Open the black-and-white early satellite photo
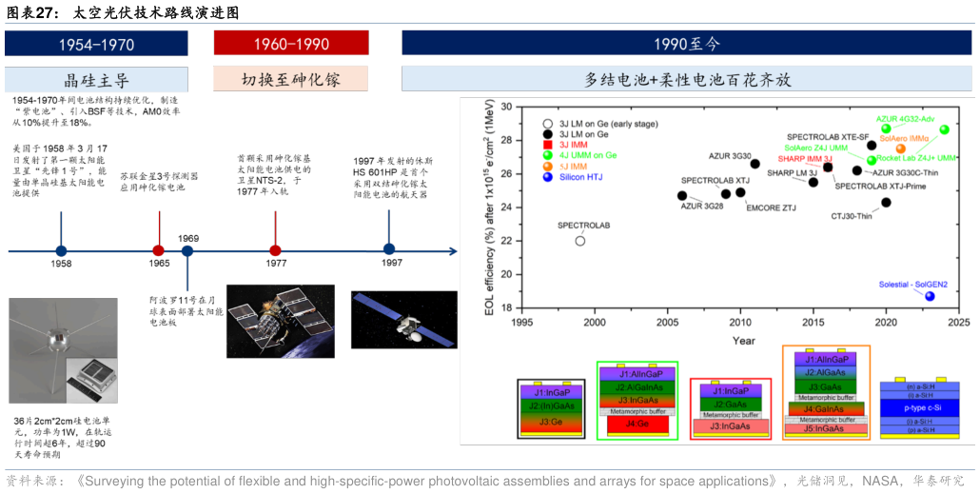Viewport: 980px width, 494px height. pos(63,349)
